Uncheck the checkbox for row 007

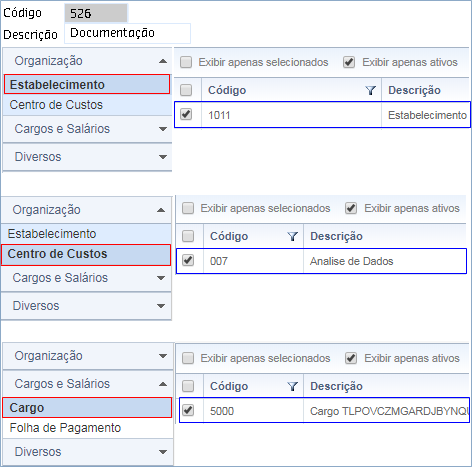[x=188, y=260]
